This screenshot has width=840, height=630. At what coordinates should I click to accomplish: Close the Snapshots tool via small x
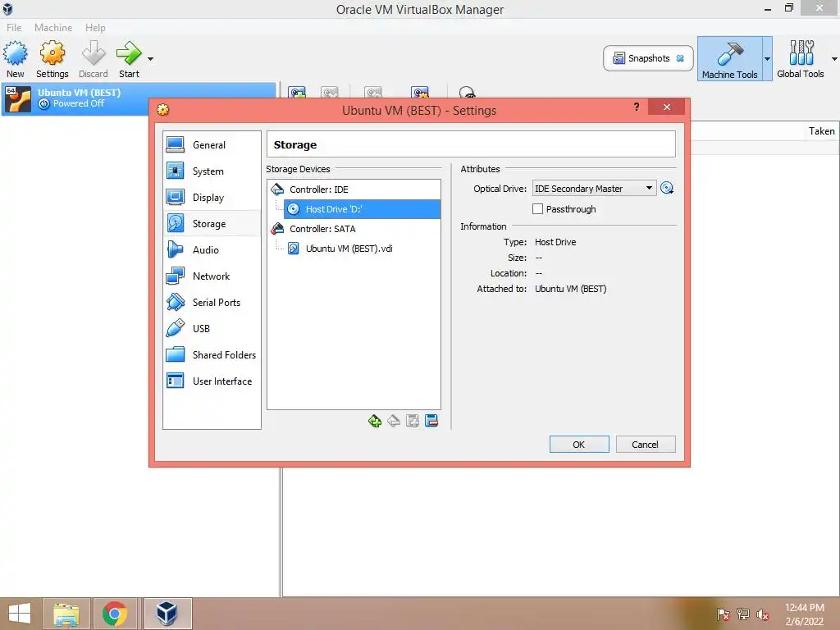point(680,58)
